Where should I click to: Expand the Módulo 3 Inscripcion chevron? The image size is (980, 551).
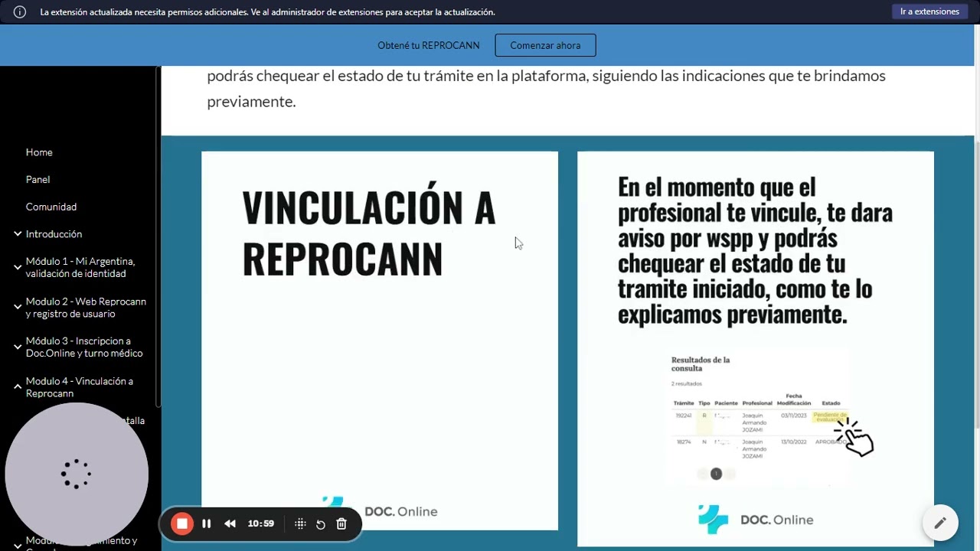coord(18,347)
